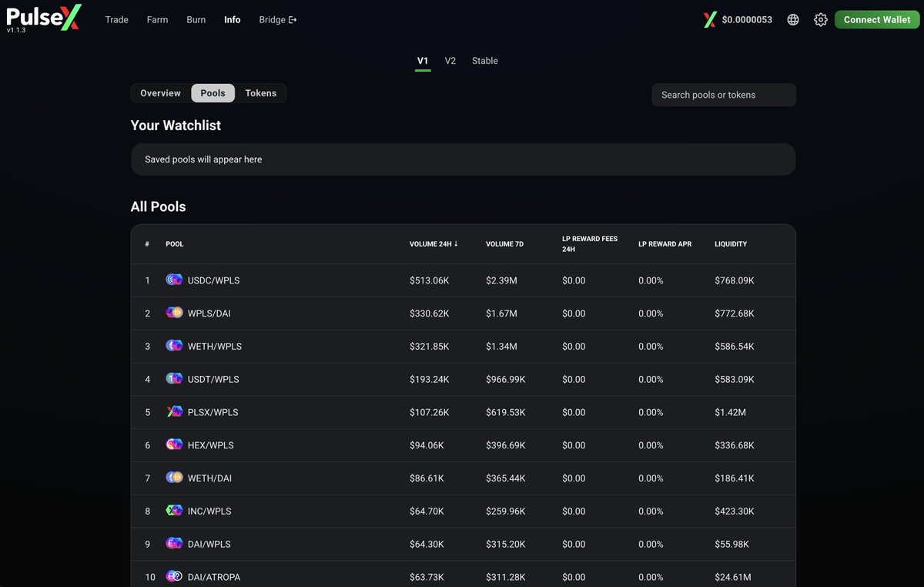924x587 pixels.
Task: Select the Tokens toggle button
Action: 261,93
